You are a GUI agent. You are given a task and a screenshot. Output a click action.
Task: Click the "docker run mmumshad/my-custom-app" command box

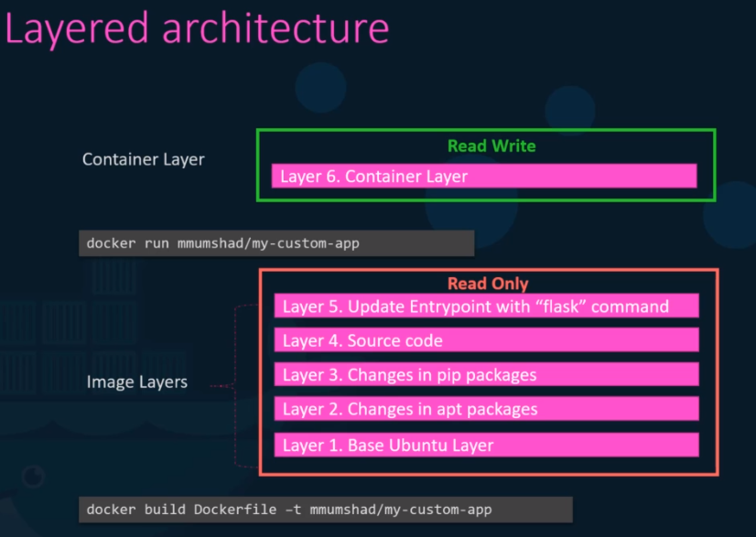click(x=276, y=243)
